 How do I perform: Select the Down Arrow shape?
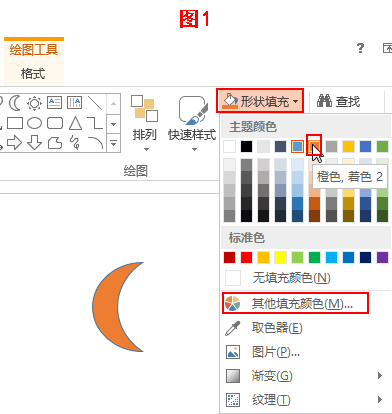coord(34,143)
